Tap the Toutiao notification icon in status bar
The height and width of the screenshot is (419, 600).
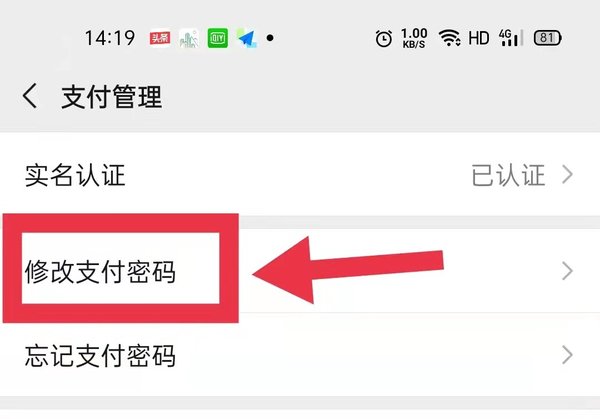click(160, 38)
